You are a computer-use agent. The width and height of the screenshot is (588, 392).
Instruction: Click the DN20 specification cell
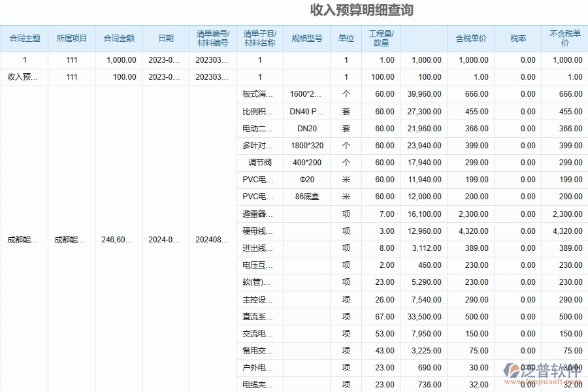(x=306, y=129)
